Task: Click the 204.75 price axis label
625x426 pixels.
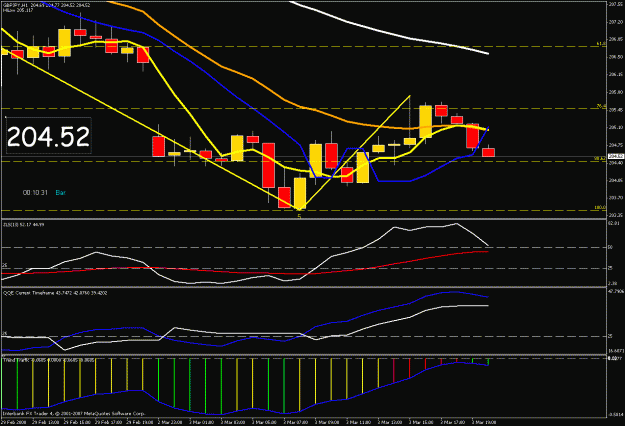Action: click(616, 145)
